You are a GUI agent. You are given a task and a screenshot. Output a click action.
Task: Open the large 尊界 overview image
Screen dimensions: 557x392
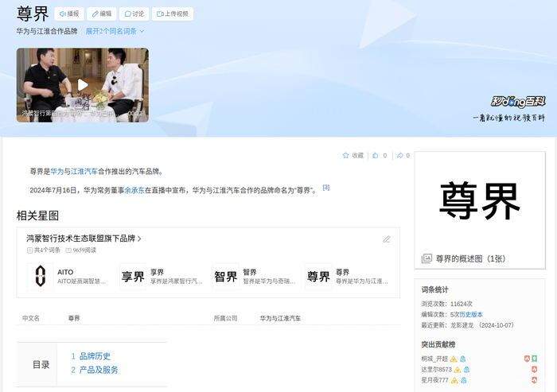480,201
